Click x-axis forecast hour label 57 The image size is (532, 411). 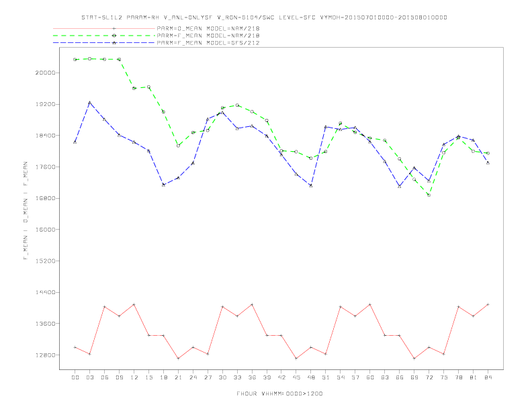point(355,377)
